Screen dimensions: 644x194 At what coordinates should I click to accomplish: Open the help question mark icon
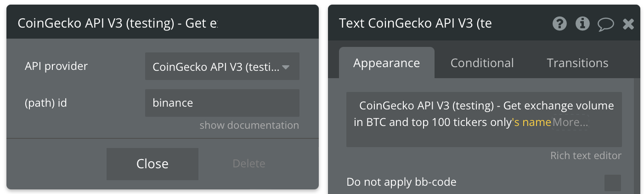[x=559, y=23]
